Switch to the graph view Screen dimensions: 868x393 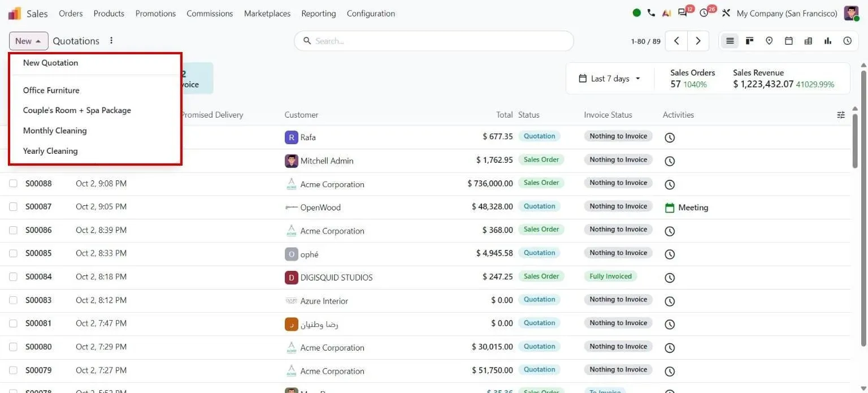[x=828, y=41]
